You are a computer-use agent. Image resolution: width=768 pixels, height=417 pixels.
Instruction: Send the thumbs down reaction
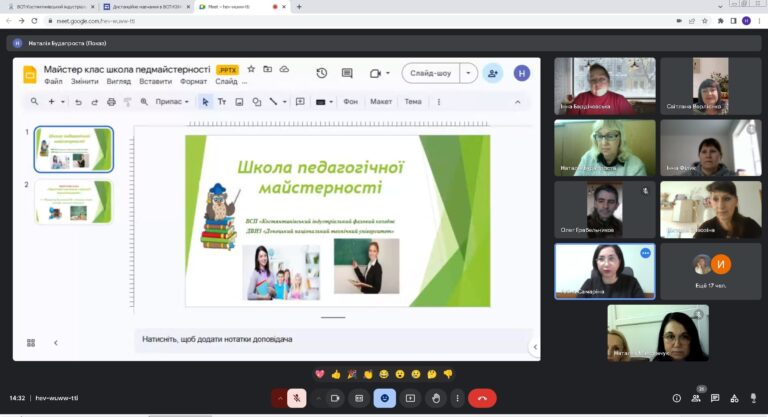pyautogui.click(x=448, y=374)
